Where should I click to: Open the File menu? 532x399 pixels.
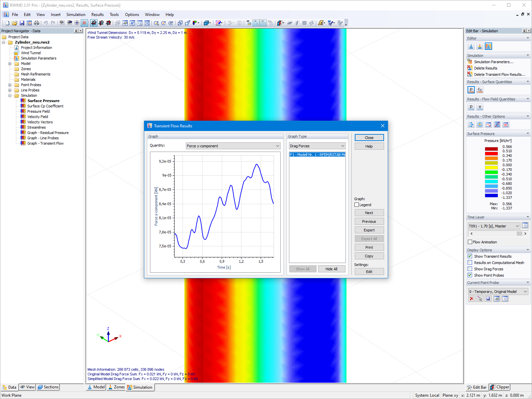[15, 15]
